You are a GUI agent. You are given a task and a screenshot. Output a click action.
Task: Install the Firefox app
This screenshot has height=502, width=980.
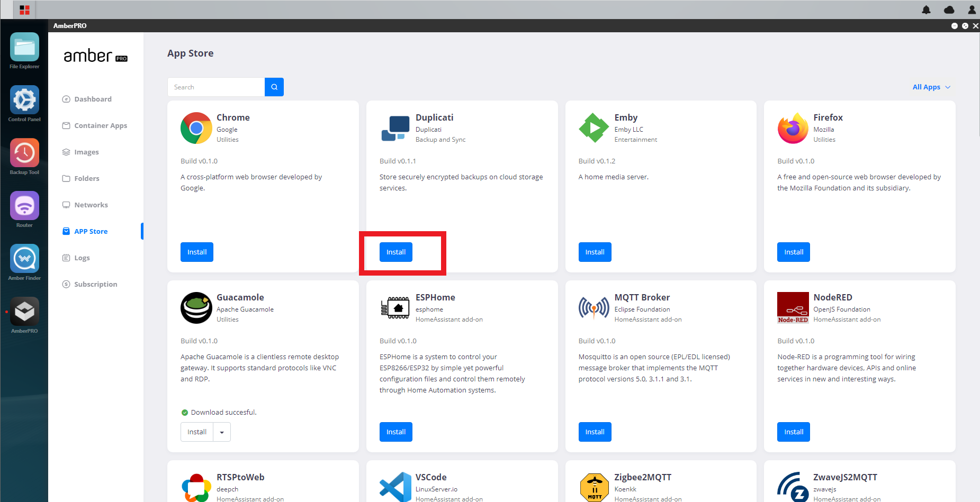tap(794, 252)
